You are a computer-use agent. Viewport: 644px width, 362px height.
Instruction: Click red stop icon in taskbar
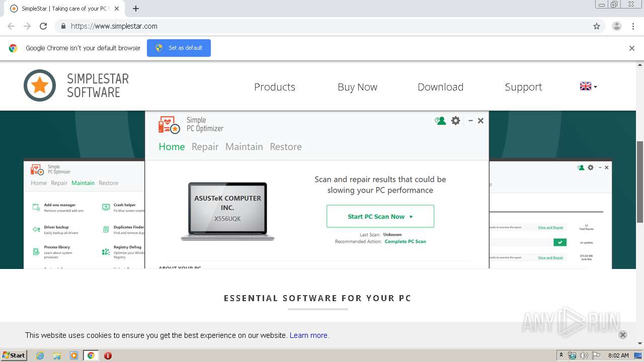[x=108, y=355]
